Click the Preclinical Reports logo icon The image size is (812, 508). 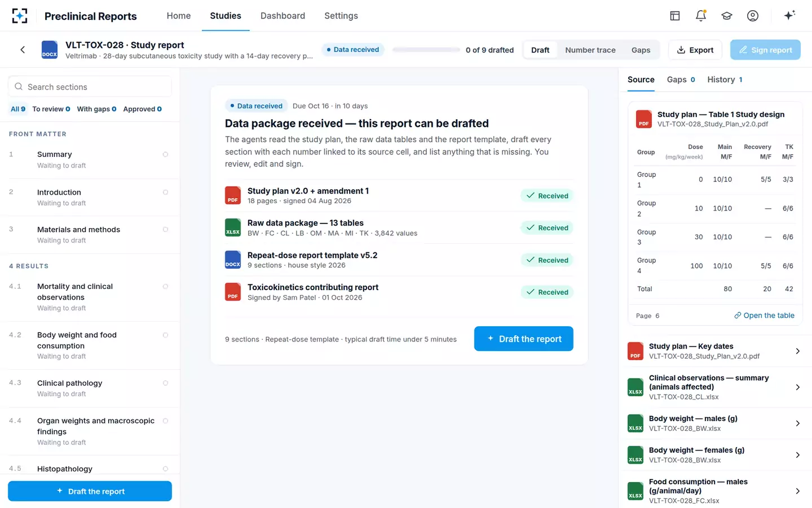click(x=20, y=16)
